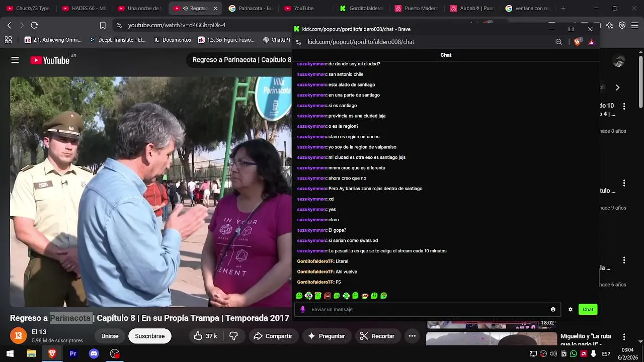
Task: Click the YouTube logo home link
Action: (x=50, y=60)
